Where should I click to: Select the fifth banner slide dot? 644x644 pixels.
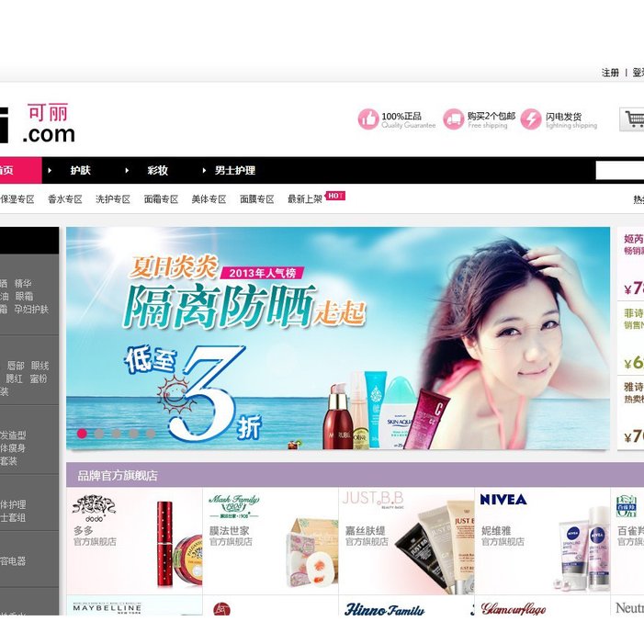151,434
